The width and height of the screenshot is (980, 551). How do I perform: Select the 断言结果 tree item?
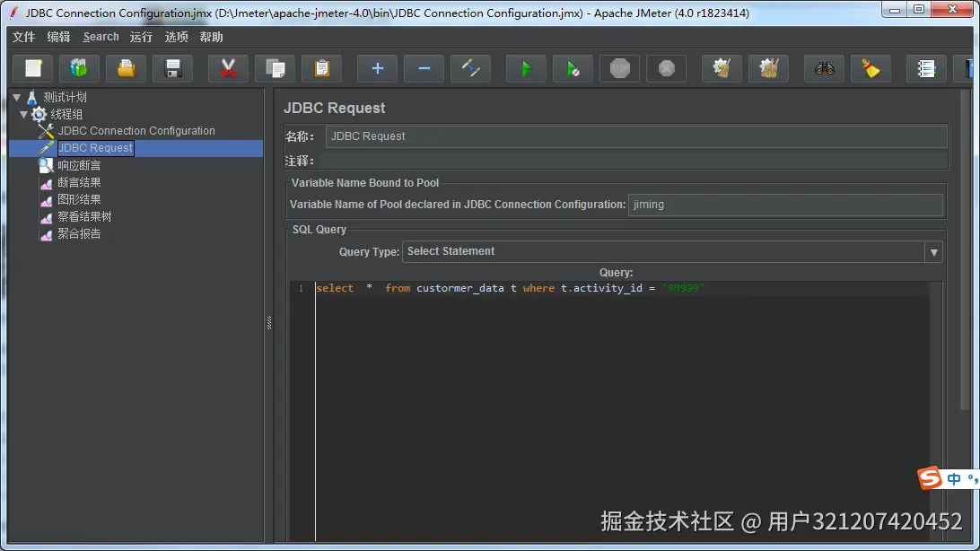coord(79,182)
